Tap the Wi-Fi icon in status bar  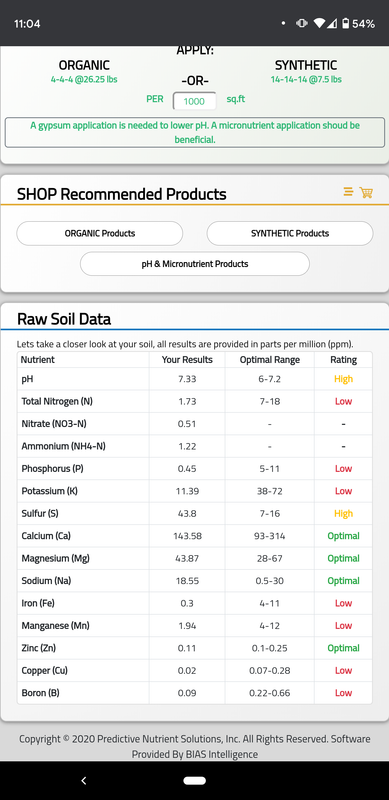(320, 23)
